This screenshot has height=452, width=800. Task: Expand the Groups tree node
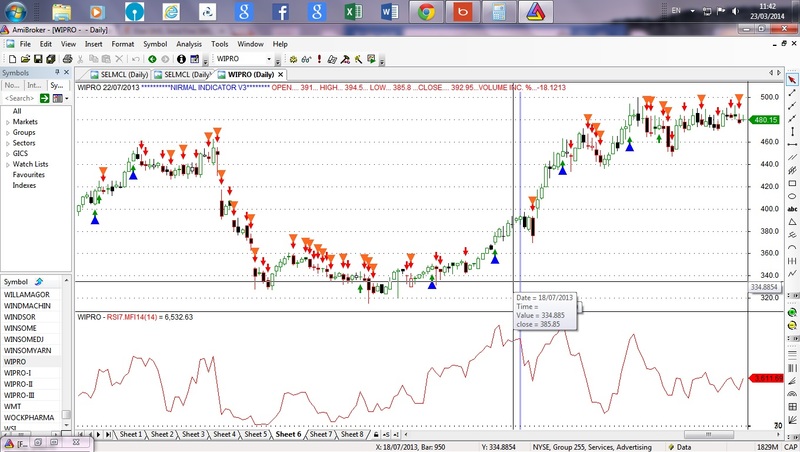pos(8,133)
